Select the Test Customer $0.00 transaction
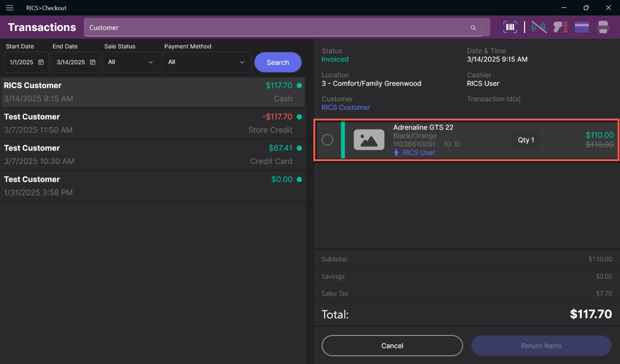The height and width of the screenshot is (364, 620). tap(153, 186)
